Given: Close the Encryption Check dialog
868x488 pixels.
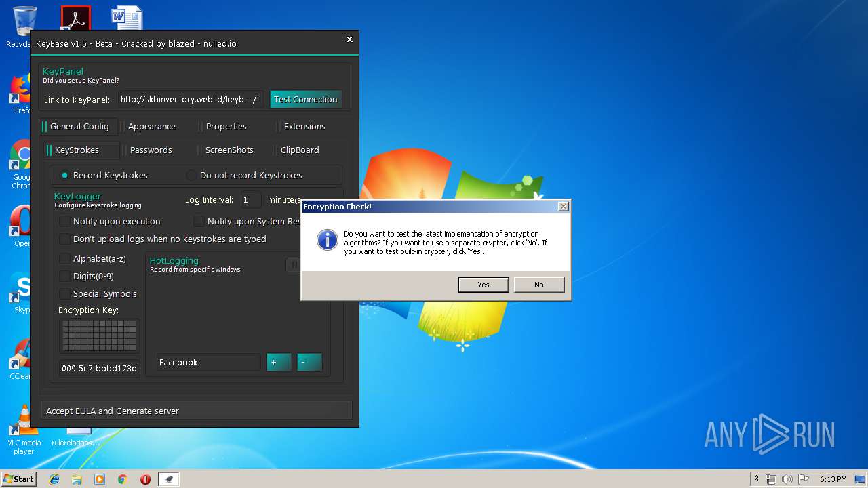Looking at the screenshot, I should point(563,207).
